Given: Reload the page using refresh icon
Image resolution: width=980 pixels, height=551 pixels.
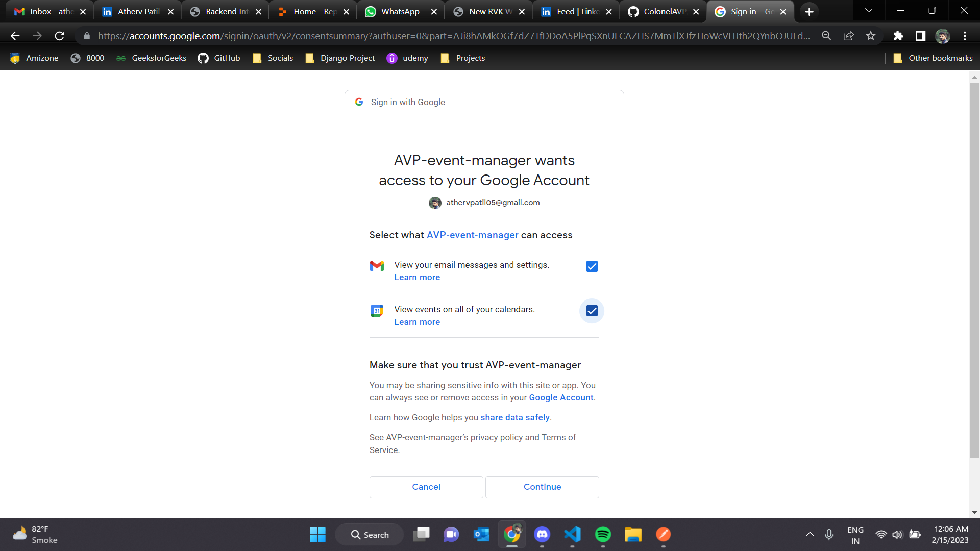Looking at the screenshot, I should coord(60,36).
